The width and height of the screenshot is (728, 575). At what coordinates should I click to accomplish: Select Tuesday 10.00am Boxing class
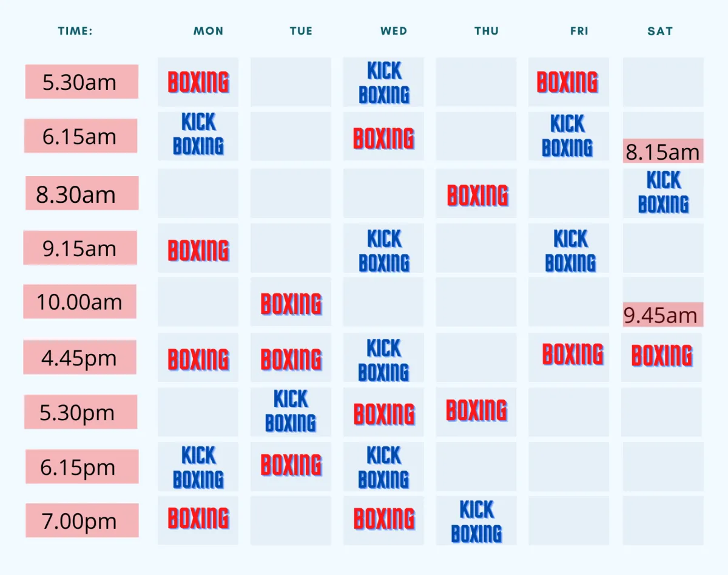291,302
